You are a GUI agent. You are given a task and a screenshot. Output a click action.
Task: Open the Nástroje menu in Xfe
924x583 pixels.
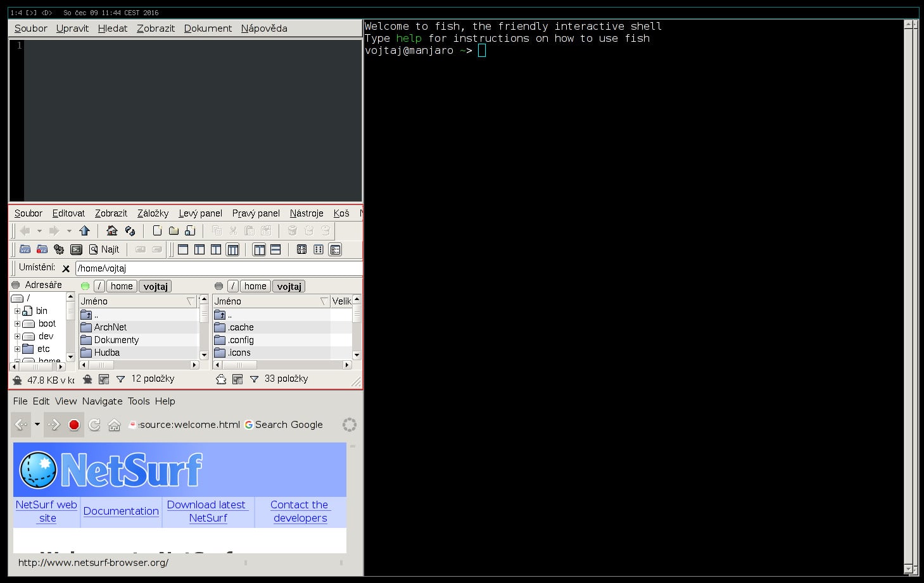pos(307,213)
